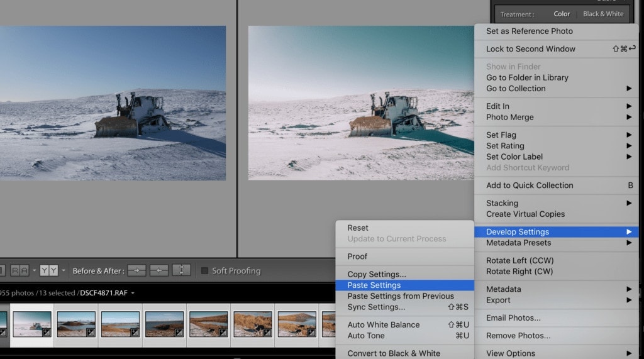The height and width of the screenshot is (359, 644).
Task: Select Sync Settings menu entry
Action: coord(376,307)
